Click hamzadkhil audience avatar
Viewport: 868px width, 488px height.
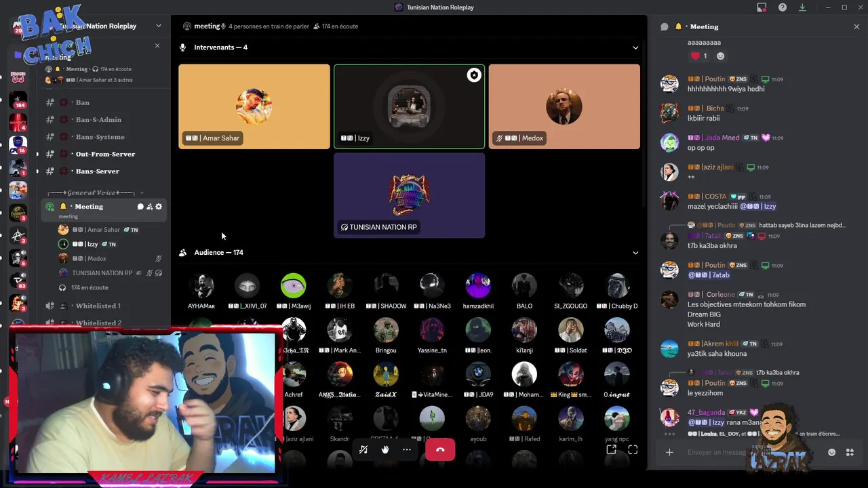[478, 286]
